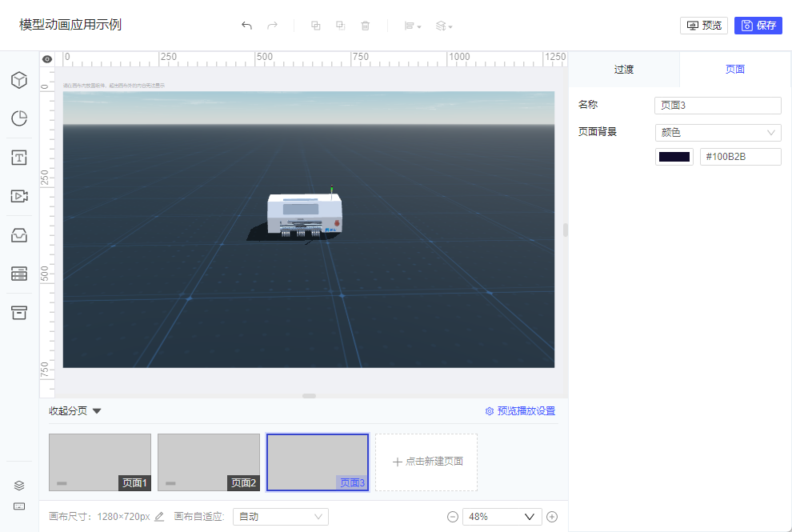Click the 预览 preview button
The image size is (792, 532).
704,26
